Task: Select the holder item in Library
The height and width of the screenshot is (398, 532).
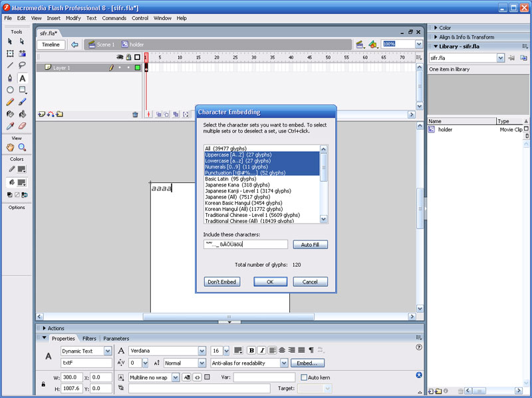Action: (x=445, y=129)
